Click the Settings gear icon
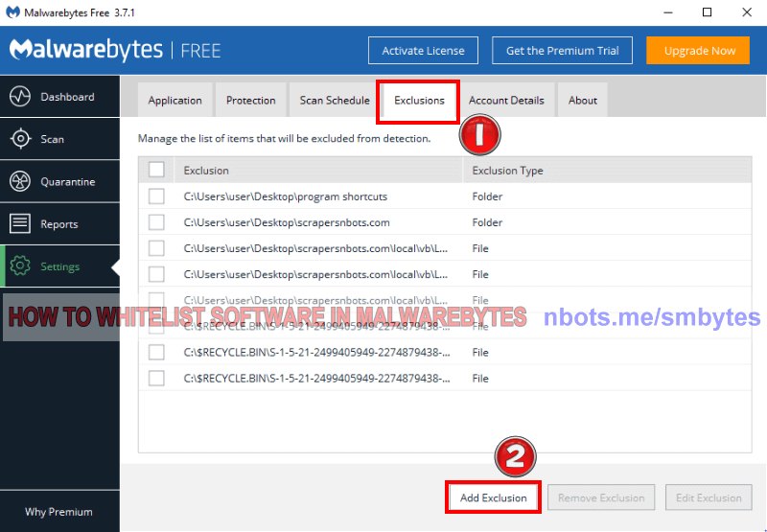Image resolution: width=767 pixels, height=532 pixels. pyautogui.click(x=20, y=266)
